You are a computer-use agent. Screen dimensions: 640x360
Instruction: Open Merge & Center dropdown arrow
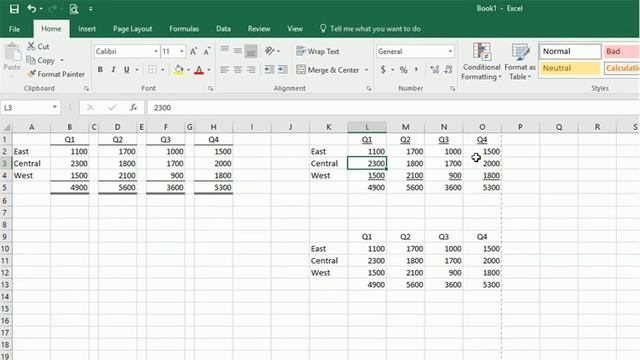click(x=366, y=70)
